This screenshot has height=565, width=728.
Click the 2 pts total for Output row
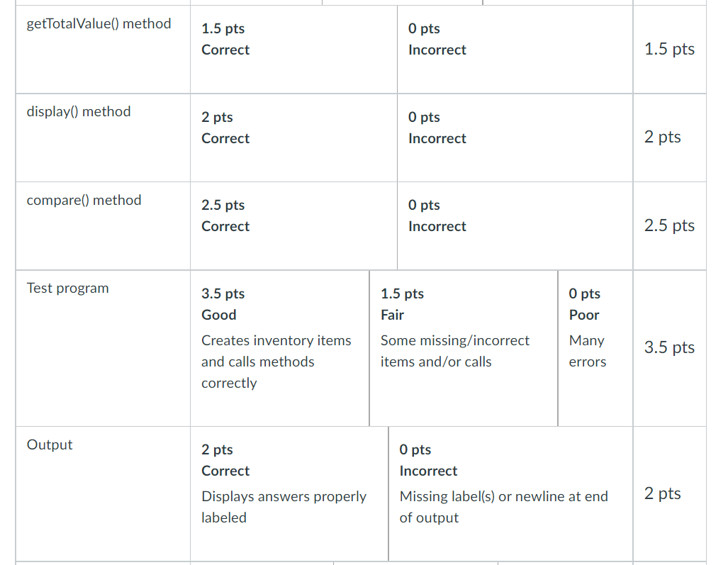[662, 493]
